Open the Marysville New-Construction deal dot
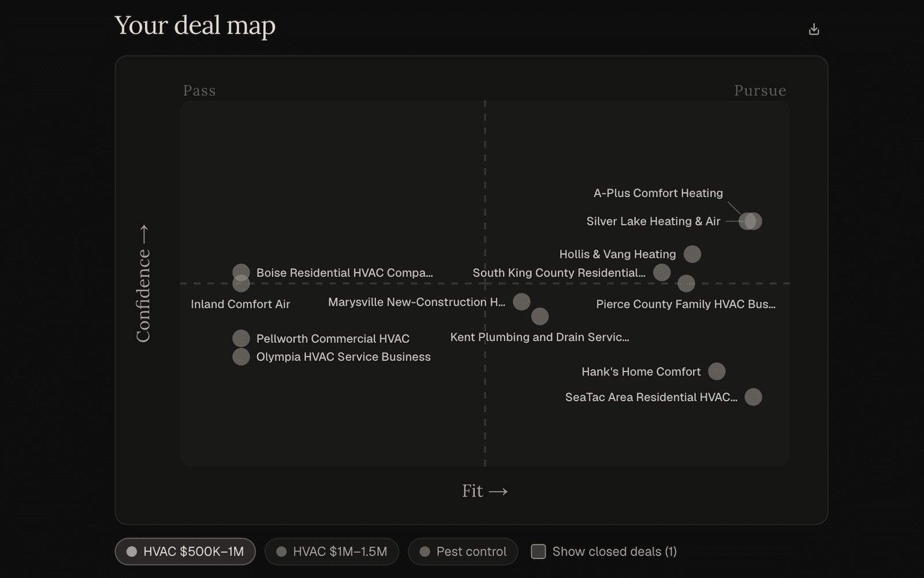The image size is (924, 578). (521, 302)
